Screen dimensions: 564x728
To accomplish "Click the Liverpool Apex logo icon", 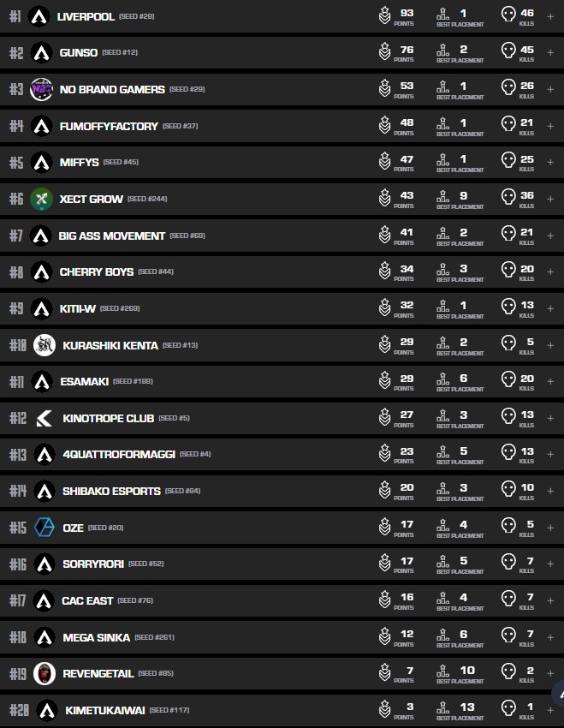I will (39, 16).
